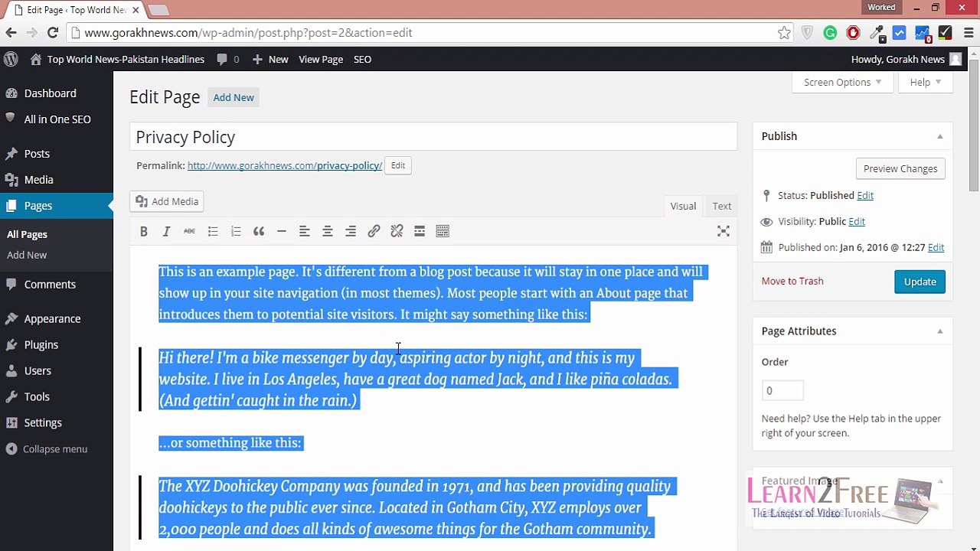The width and height of the screenshot is (980, 551).
Task: Click the Order number field
Action: coord(782,390)
